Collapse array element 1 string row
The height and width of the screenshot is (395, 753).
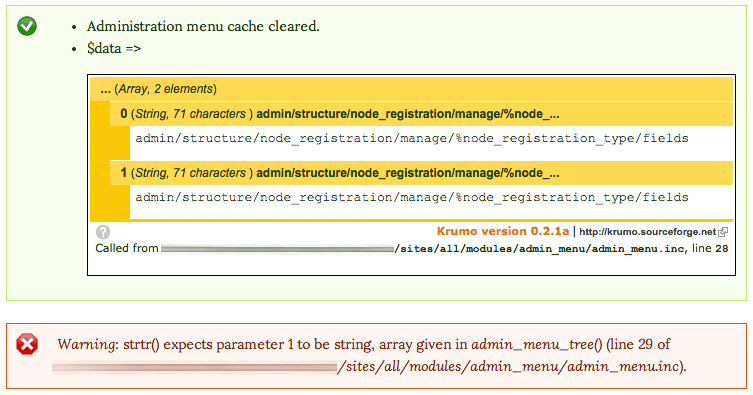[421, 173]
